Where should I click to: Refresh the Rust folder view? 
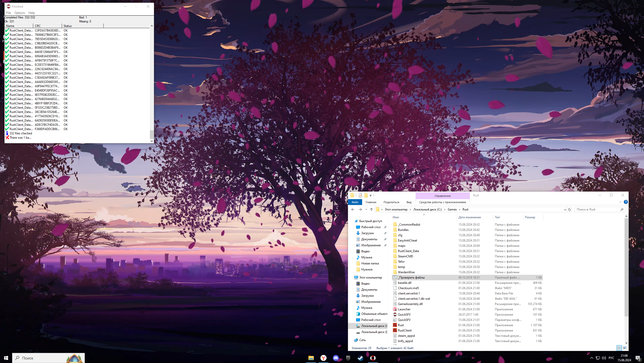pos(569,209)
